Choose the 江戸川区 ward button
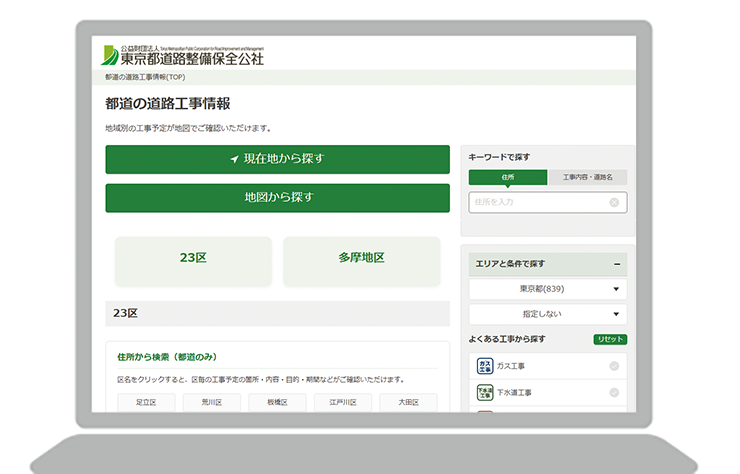 (x=343, y=402)
